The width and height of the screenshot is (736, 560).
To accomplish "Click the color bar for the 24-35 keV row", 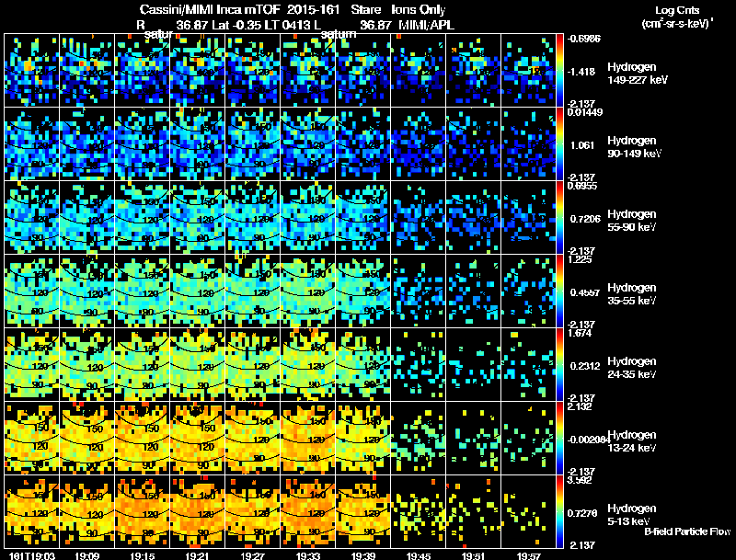I will point(559,365).
